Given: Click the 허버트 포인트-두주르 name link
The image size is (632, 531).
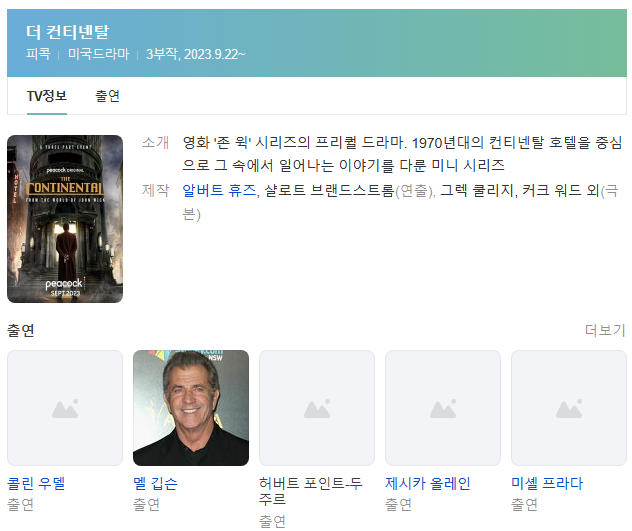Looking at the screenshot, I should tap(313, 490).
